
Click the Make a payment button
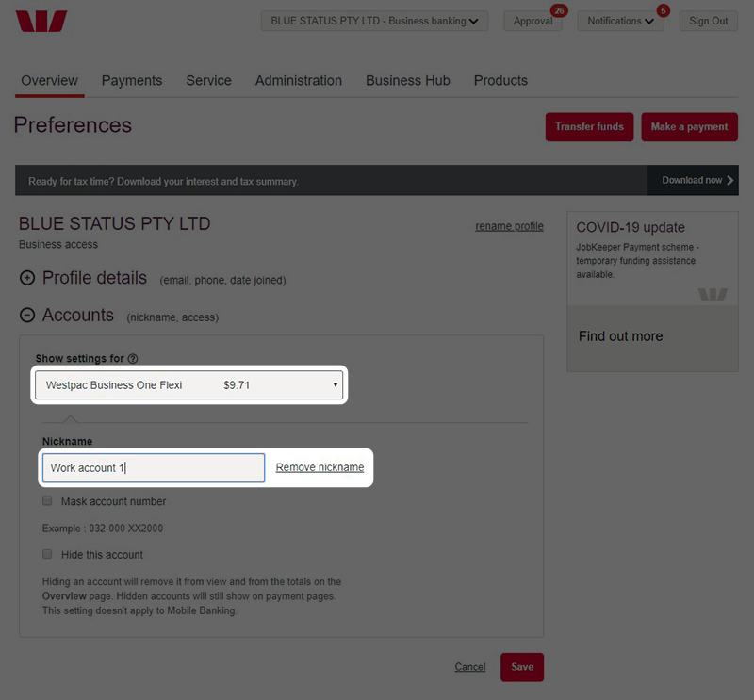[690, 127]
